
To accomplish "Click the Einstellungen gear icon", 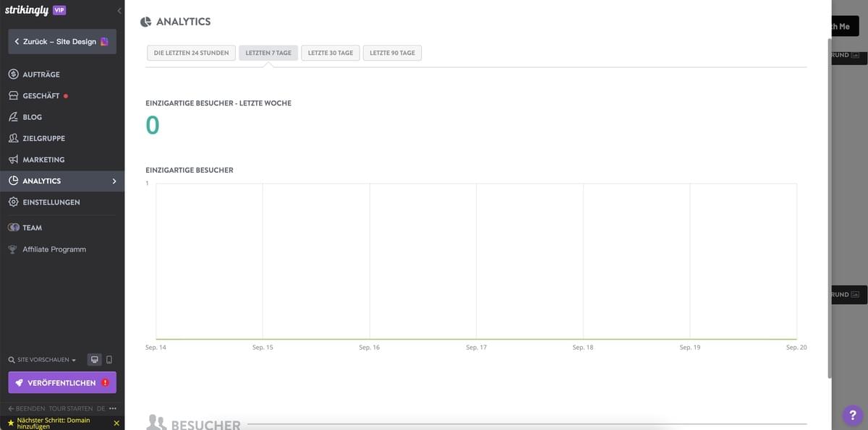I will [13, 202].
